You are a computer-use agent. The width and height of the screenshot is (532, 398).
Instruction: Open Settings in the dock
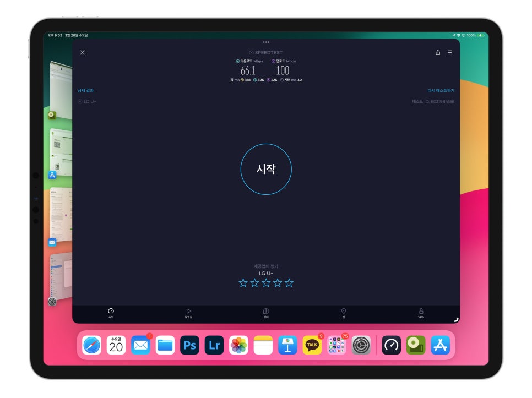tap(361, 345)
